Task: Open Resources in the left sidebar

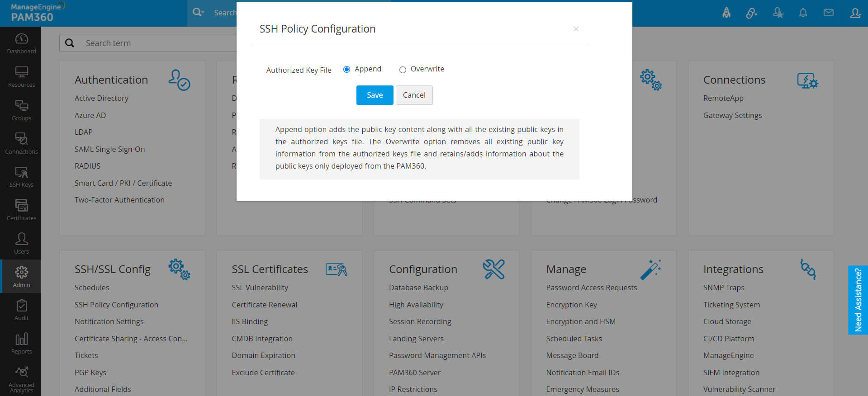Action: point(21,77)
